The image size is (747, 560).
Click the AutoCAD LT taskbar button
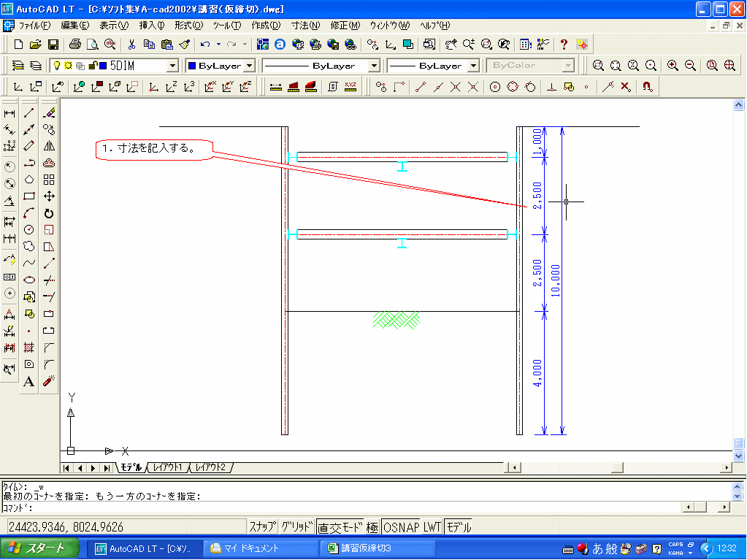[x=145, y=548]
